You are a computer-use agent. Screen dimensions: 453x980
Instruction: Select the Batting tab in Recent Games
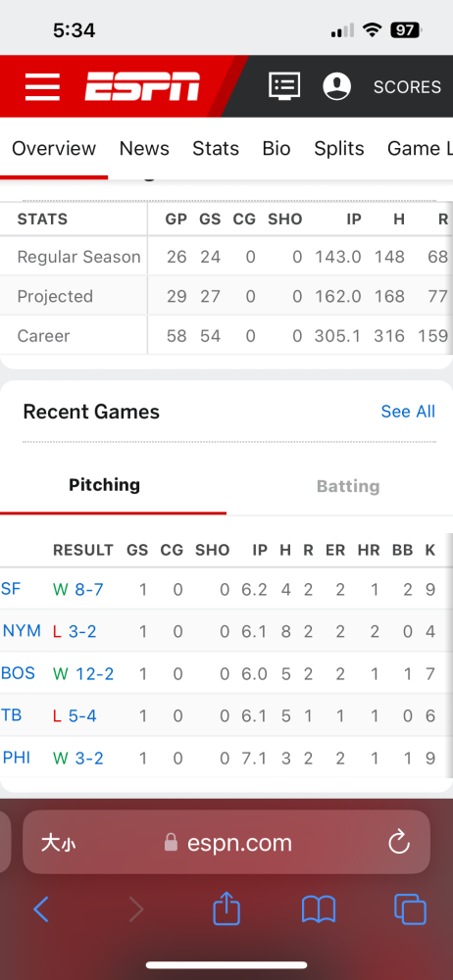tap(348, 486)
